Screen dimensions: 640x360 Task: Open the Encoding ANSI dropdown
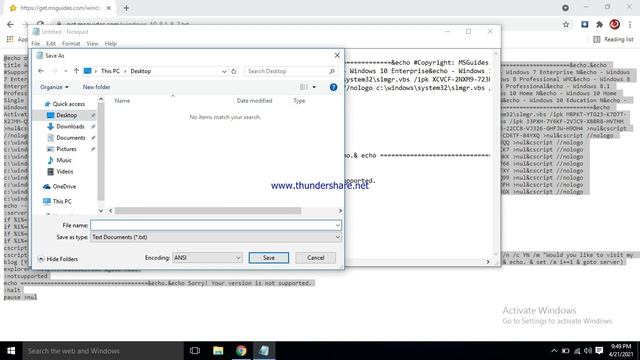[207, 258]
